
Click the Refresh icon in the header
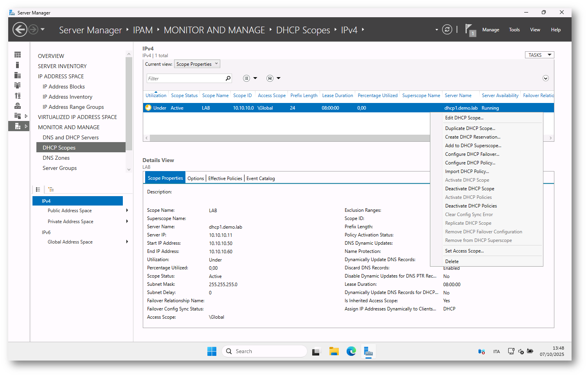tap(447, 30)
